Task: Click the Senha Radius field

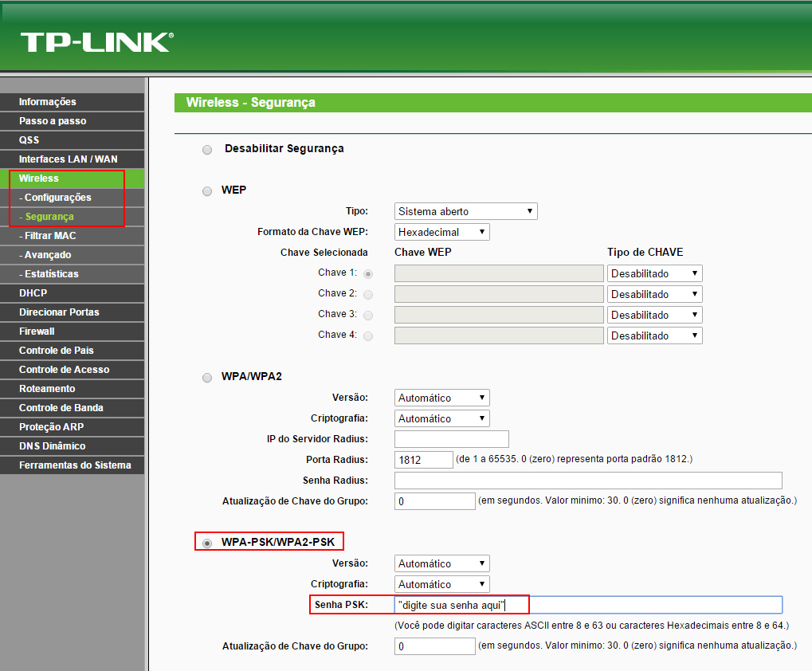Action: (588, 481)
